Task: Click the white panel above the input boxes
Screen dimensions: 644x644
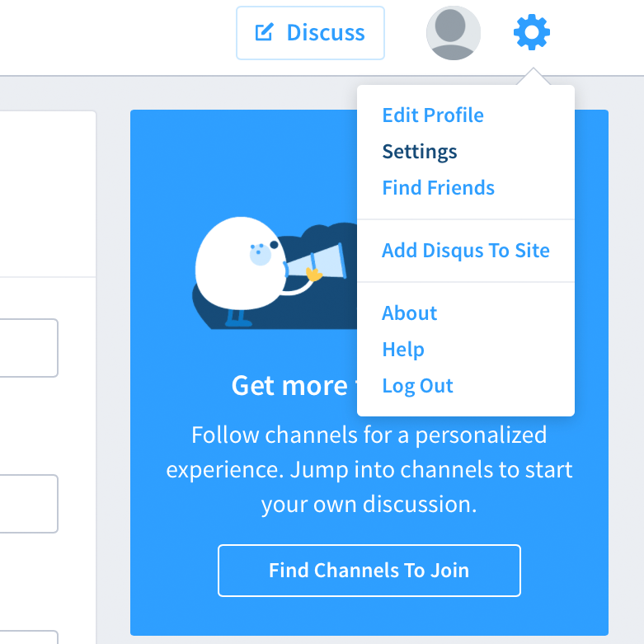Action: coord(45,194)
